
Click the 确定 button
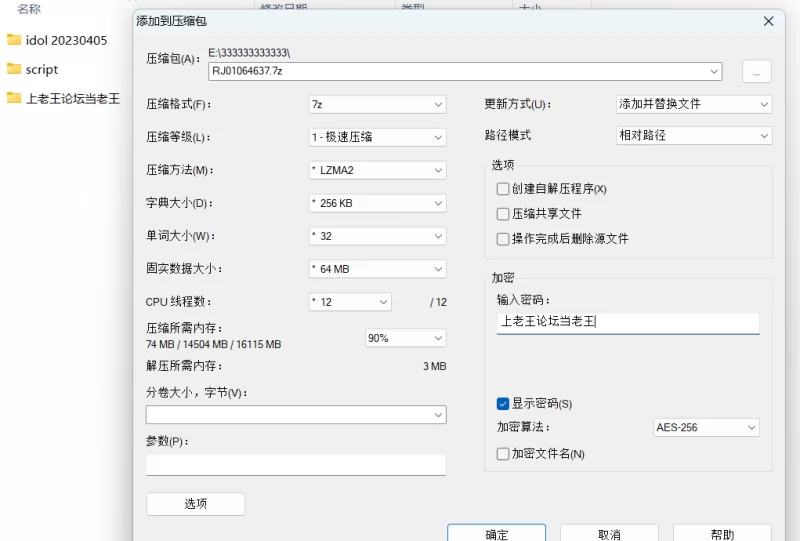point(496,534)
